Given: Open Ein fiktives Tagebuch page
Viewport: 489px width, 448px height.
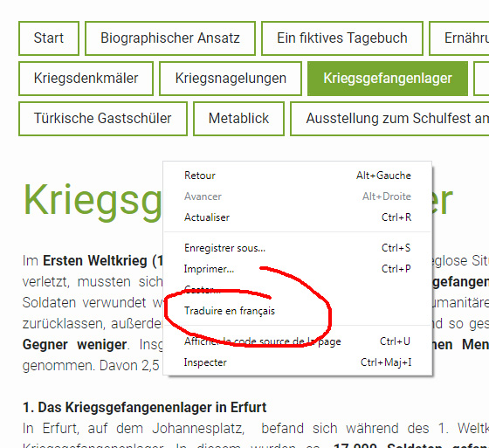Looking at the screenshot, I should pos(342,38).
